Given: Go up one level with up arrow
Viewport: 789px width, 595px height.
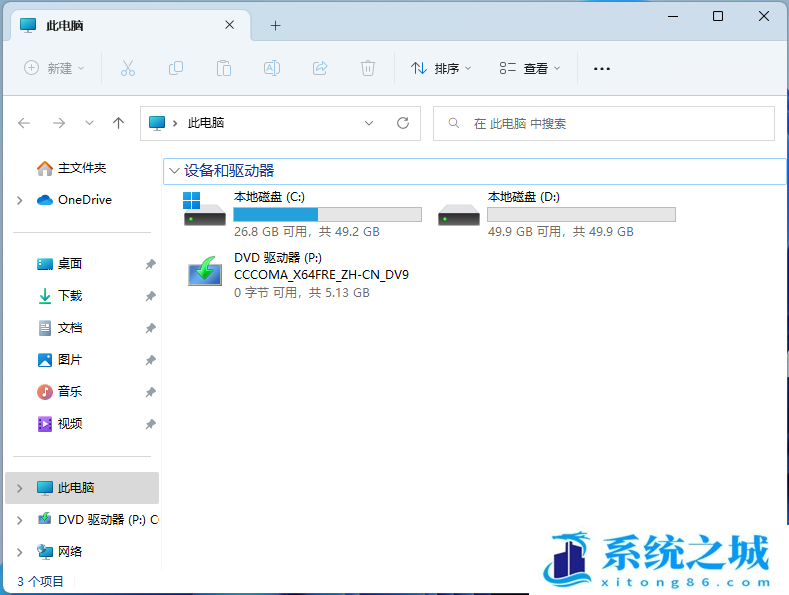Looking at the screenshot, I should pos(118,123).
